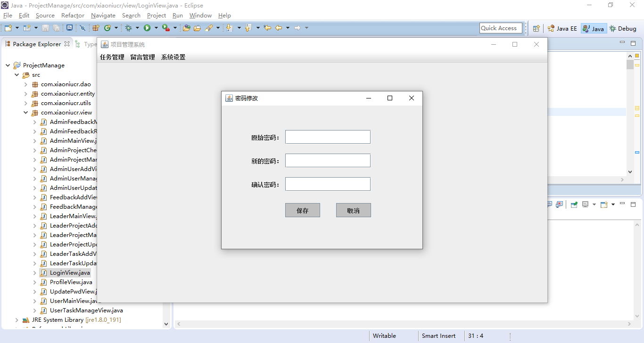Click the New Java Class icon
The height and width of the screenshot is (343, 644).
[107, 28]
